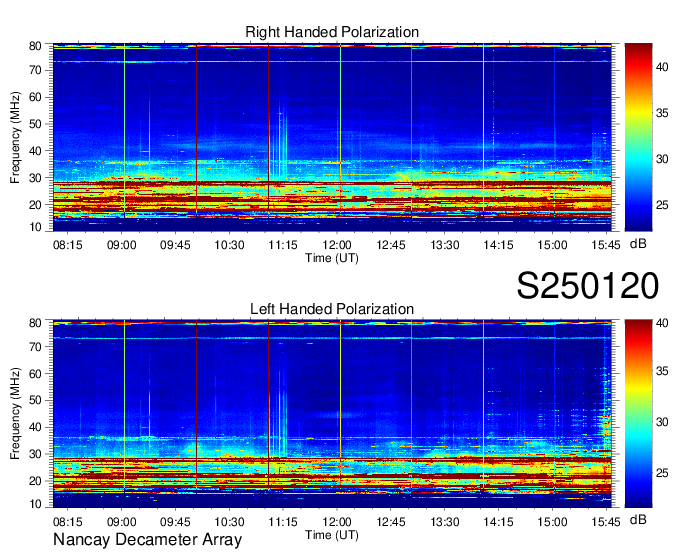Click the "10" MHz tick of Left Handed plot
The height and width of the screenshot is (552, 680).
(35, 504)
